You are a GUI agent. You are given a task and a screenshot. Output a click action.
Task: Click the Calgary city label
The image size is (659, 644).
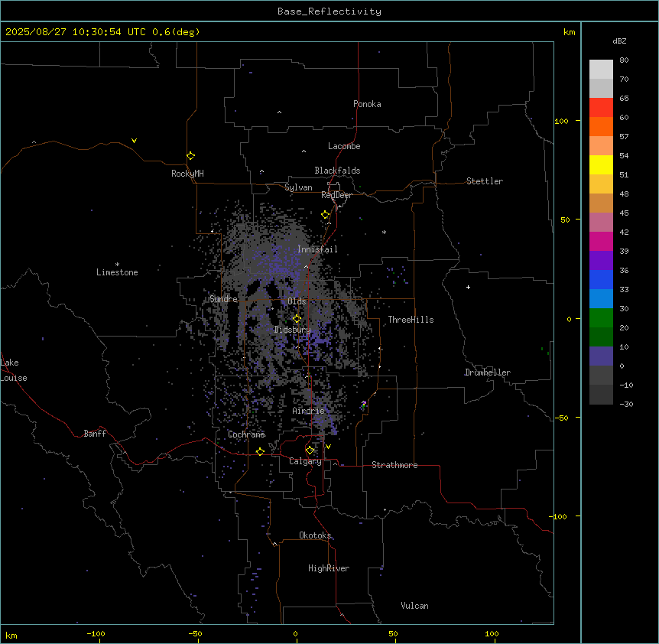[x=305, y=461]
